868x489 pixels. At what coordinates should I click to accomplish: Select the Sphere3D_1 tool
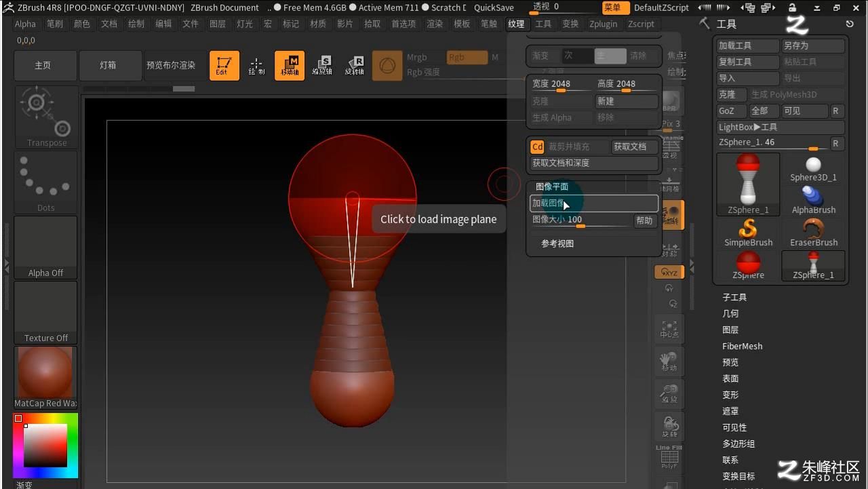[813, 169]
